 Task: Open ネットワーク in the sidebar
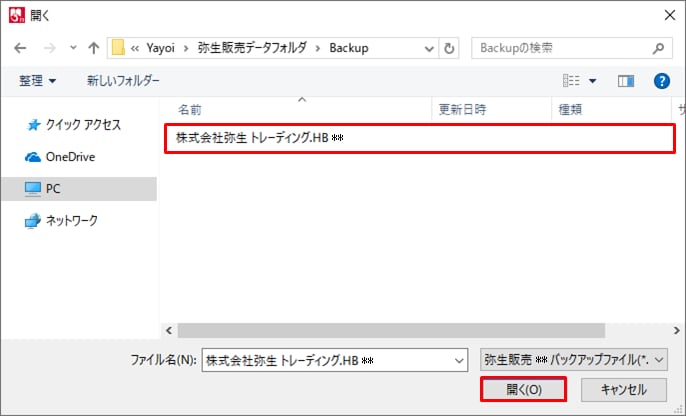pyautogui.click(x=61, y=221)
